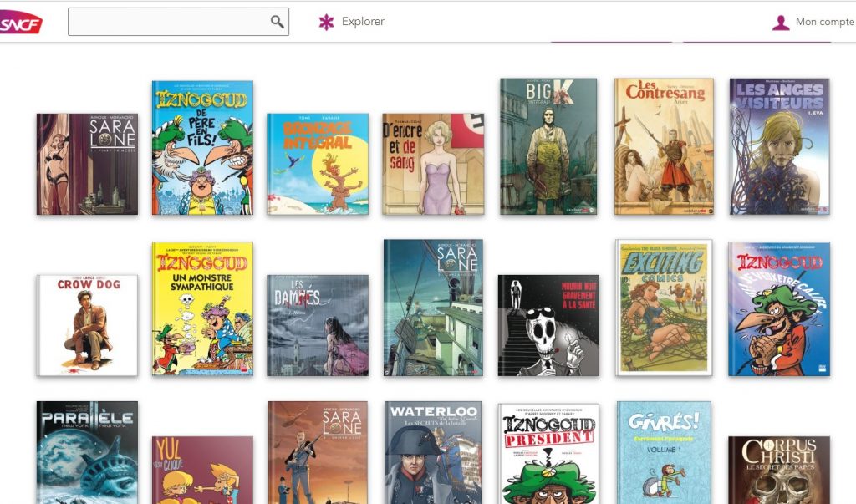
Task: Open the D'encre et de sang cover
Action: [x=433, y=164]
